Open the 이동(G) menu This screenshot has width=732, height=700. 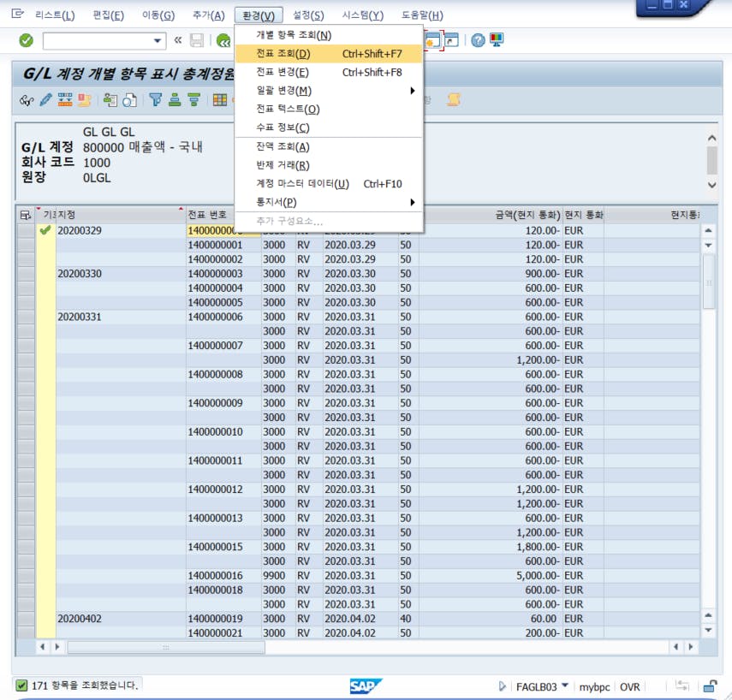point(158,15)
